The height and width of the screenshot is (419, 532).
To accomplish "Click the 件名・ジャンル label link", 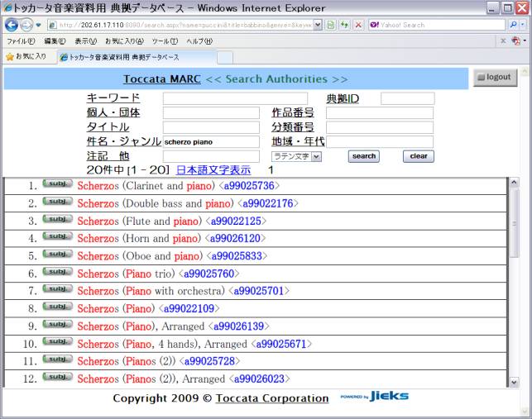I will [x=124, y=141].
